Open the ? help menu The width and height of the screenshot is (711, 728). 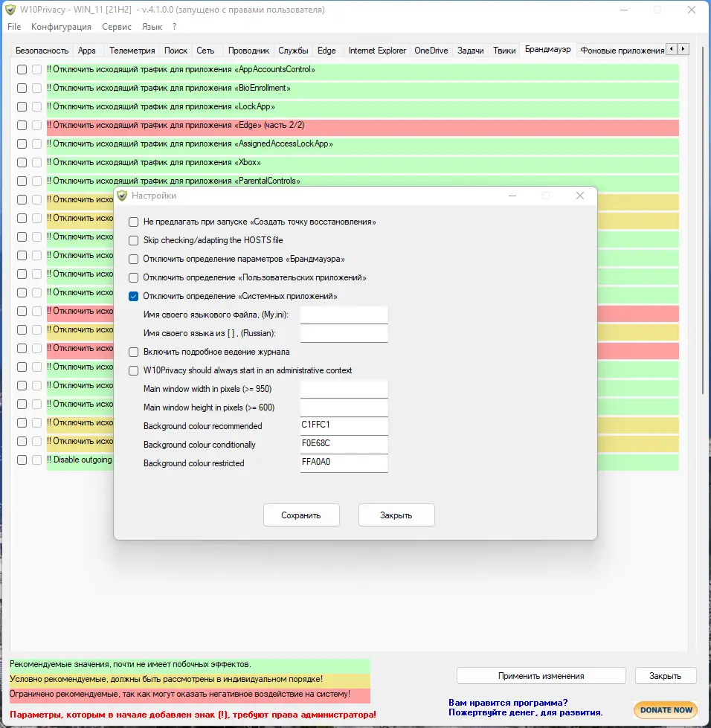pos(174,27)
